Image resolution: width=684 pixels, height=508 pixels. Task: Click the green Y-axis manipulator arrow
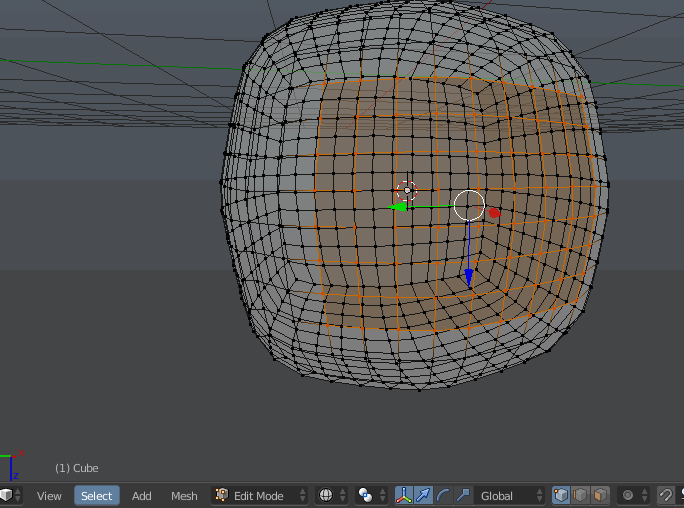pos(398,207)
